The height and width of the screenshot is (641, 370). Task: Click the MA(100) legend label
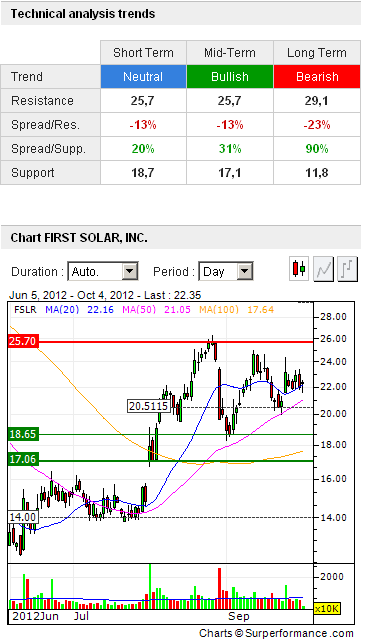219,309
